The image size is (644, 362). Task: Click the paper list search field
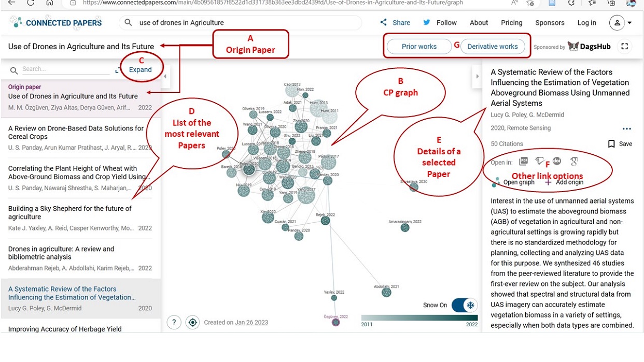click(65, 69)
